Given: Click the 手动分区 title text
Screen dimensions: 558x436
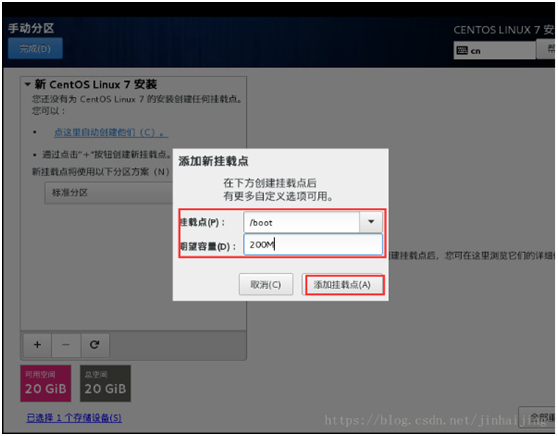Looking at the screenshot, I should click(31, 28).
